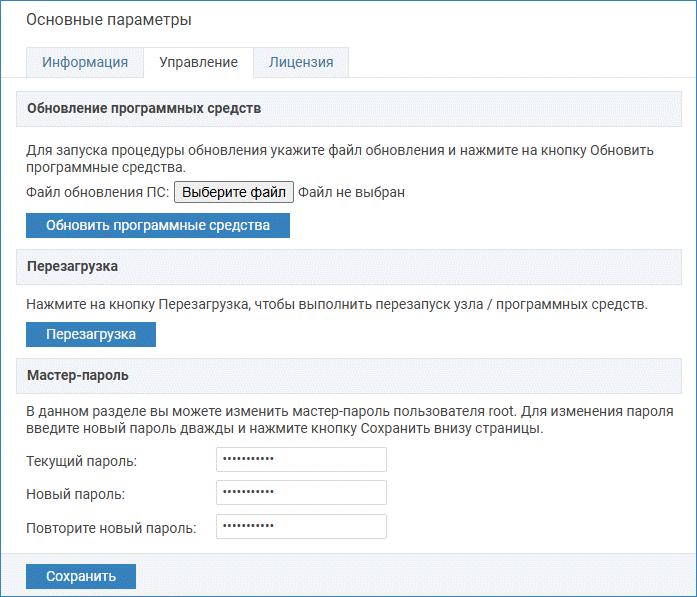Click the Повторите новый пароль: label text
The width and height of the screenshot is (697, 597).
[111, 528]
